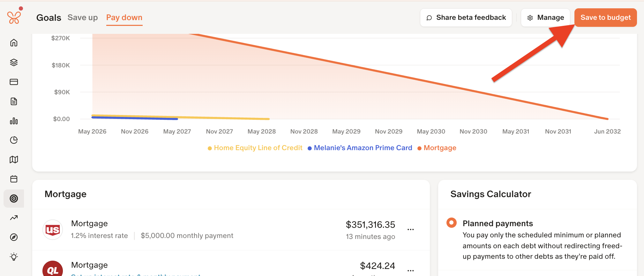Screen dimensions: 644x276
Task: Select the Planned payments radio option
Action: (x=452, y=223)
